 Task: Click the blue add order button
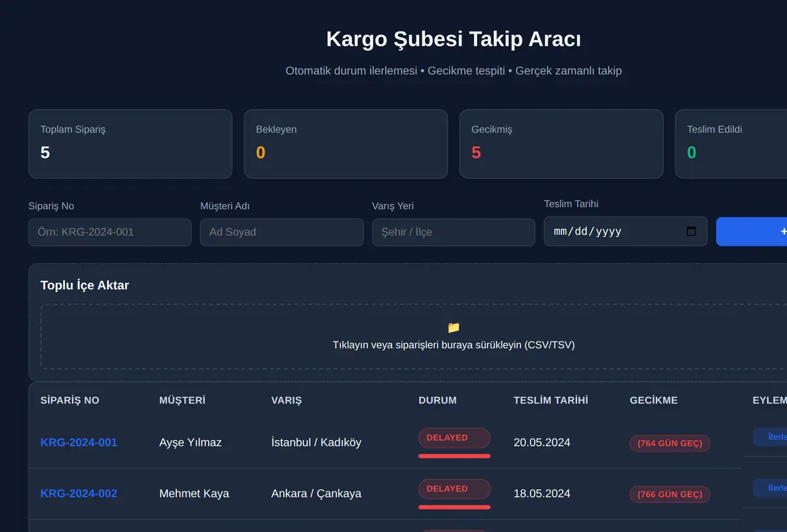(752, 232)
